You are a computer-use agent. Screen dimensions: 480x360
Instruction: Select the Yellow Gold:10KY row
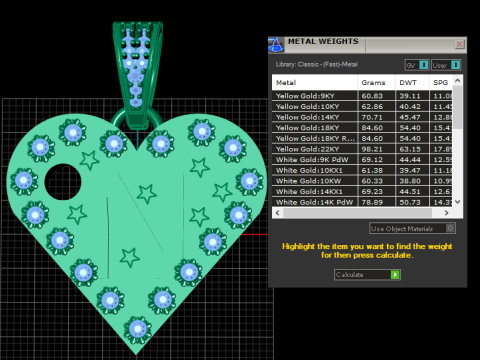[362, 107]
